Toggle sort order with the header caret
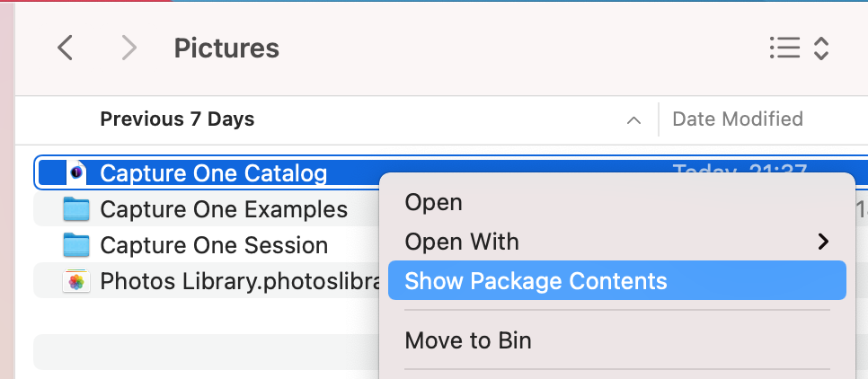Screen dimensions: 868x379 (633, 120)
